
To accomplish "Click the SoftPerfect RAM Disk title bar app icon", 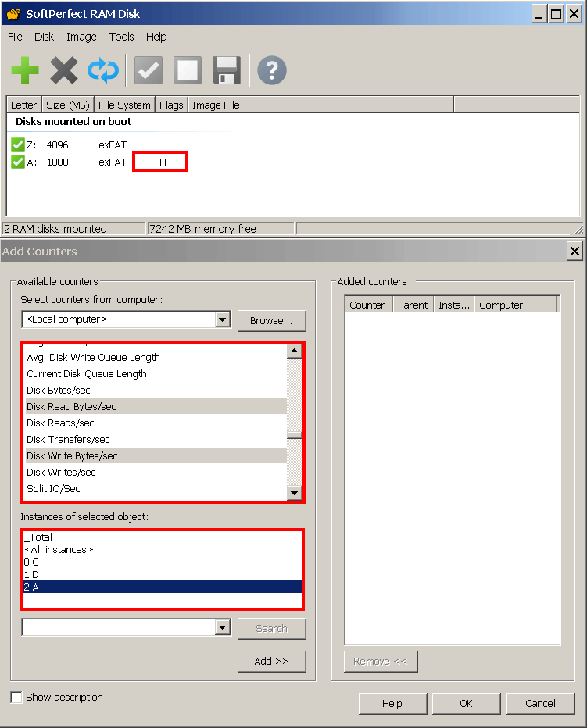I will pos(13,14).
